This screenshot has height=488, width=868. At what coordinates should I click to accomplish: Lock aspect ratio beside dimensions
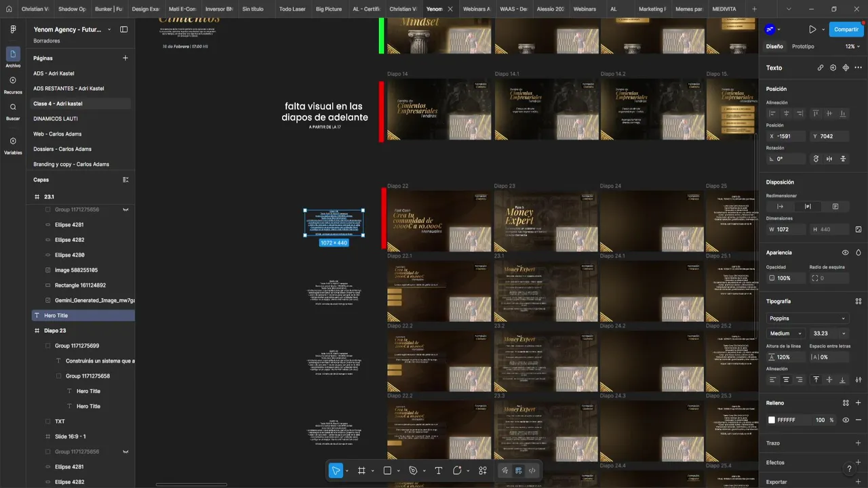859,230
